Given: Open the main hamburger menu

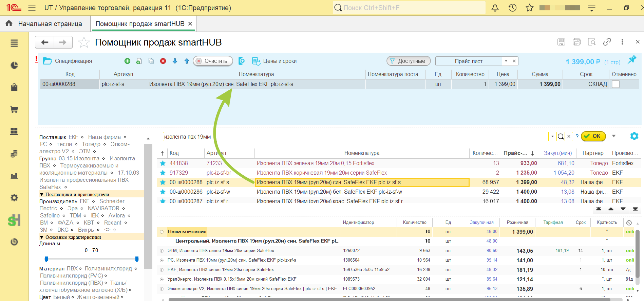Looking at the screenshot, I should tap(32, 8).
